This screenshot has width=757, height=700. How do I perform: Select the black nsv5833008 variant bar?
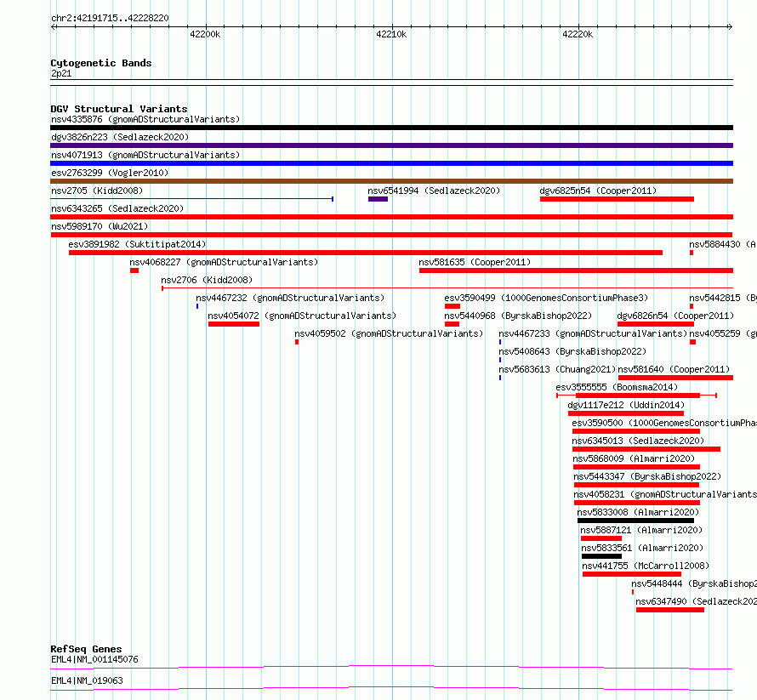click(636, 521)
